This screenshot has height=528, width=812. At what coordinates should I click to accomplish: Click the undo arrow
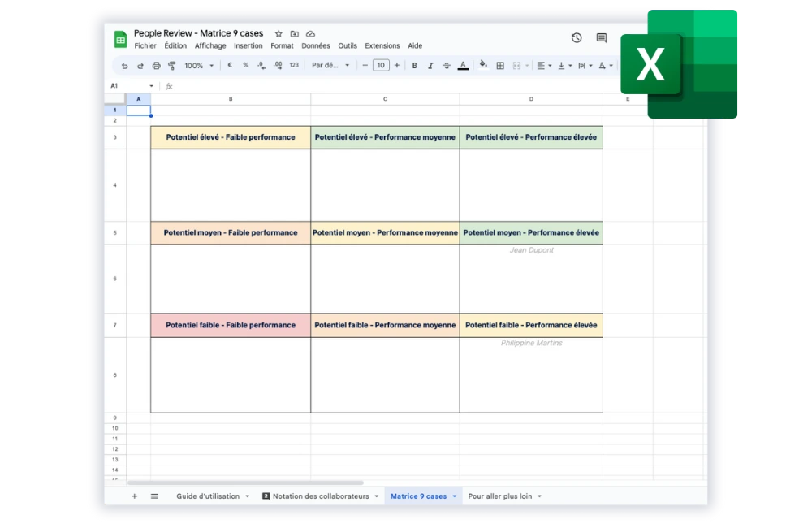[124, 66]
